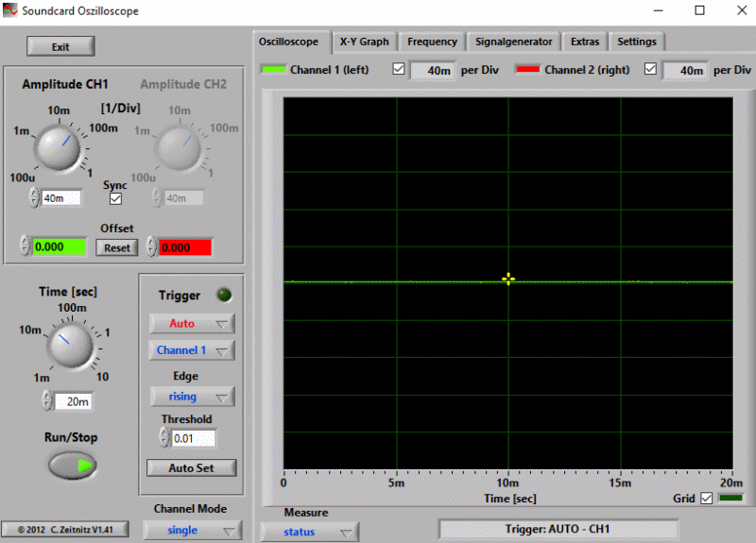Toggle the Grid checkbox

click(706, 499)
